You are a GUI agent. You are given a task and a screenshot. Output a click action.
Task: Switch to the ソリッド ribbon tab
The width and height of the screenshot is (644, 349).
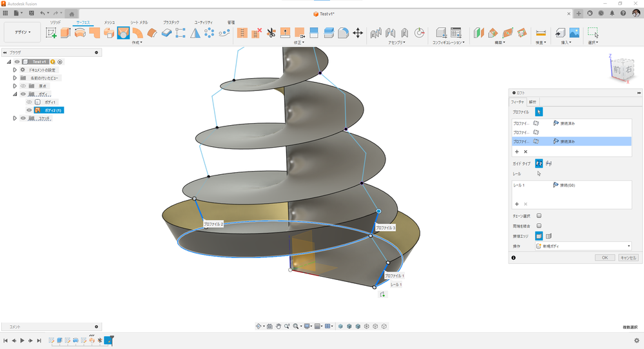[55, 22]
